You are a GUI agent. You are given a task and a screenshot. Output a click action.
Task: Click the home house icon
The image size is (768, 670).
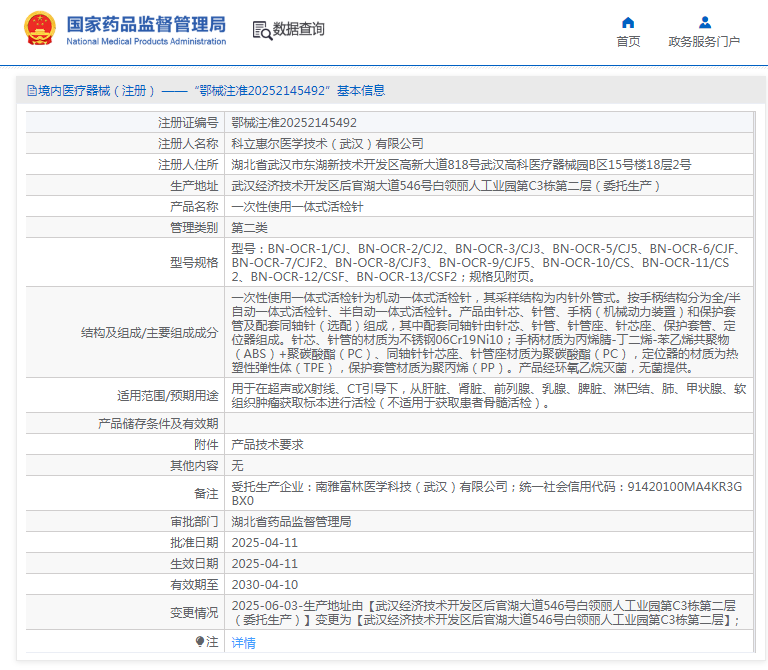click(628, 22)
